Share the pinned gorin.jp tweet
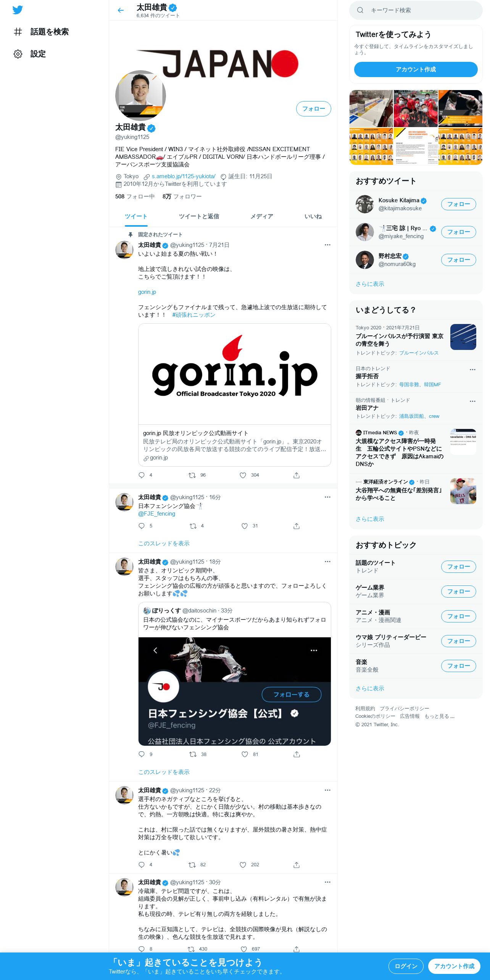 (x=297, y=475)
